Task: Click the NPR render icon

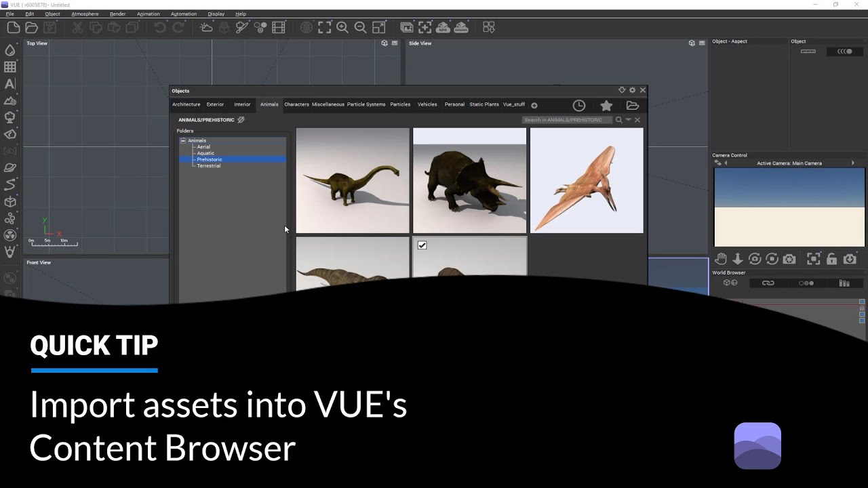Action: (x=443, y=28)
